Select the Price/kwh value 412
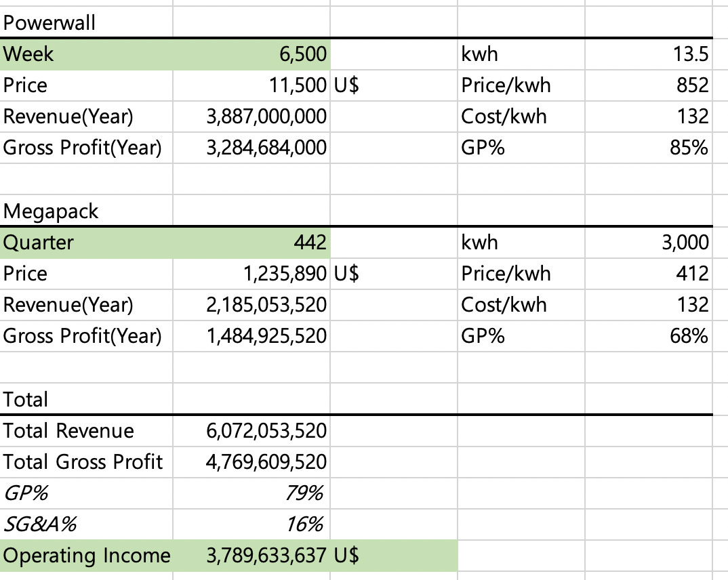 click(648, 274)
